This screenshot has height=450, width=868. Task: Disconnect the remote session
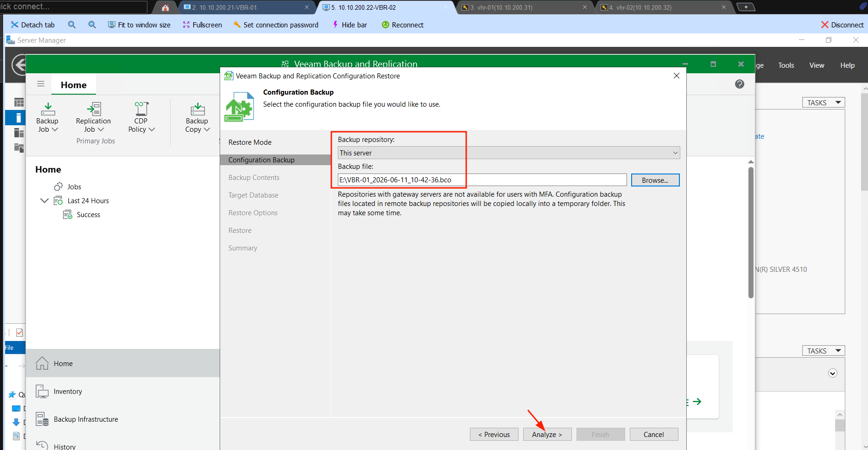click(x=842, y=25)
